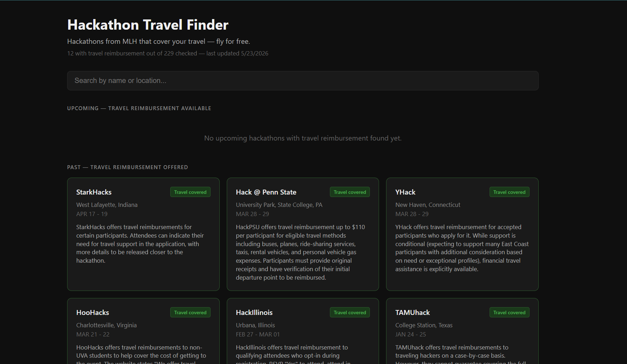Viewport: 627px width, 364px height.
Task: Click the YHack reimbursement description paragraph
Action: pos(462,248)
